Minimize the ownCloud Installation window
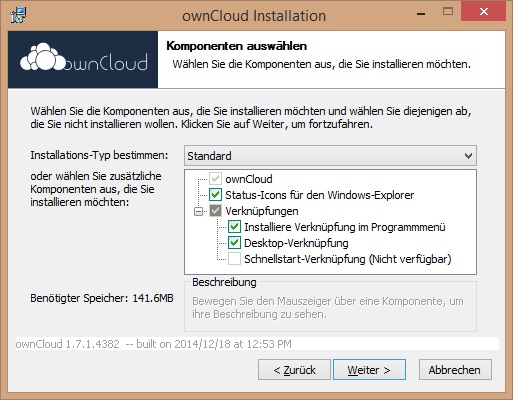This screenshot has height=400, width=513. click(x=421, y=13)
